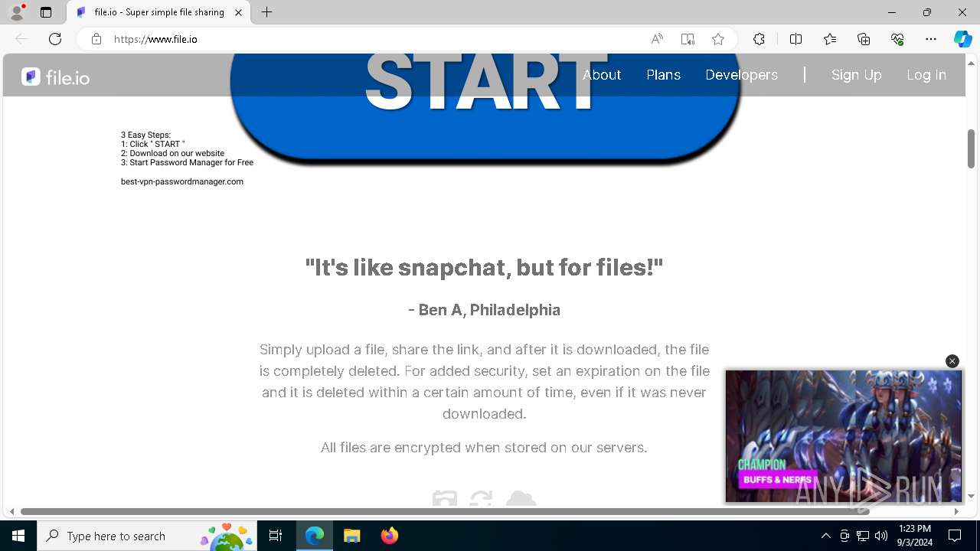Click scroll down arrow of page scrollbar
The image size is (980, 551).
971,496
